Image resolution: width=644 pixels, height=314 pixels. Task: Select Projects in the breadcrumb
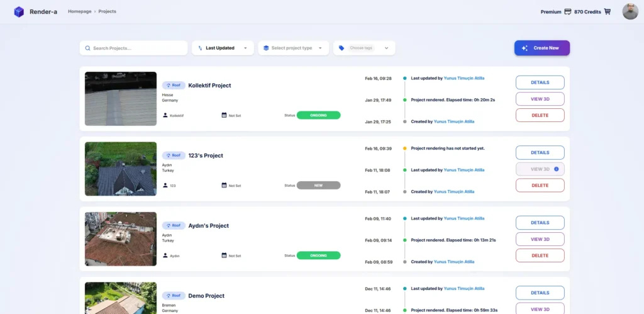tap(107, 11)
